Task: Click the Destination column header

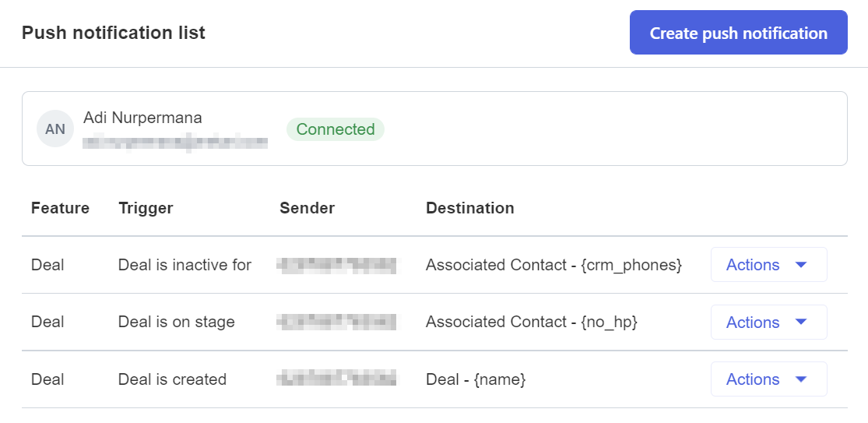Action: 470,208
